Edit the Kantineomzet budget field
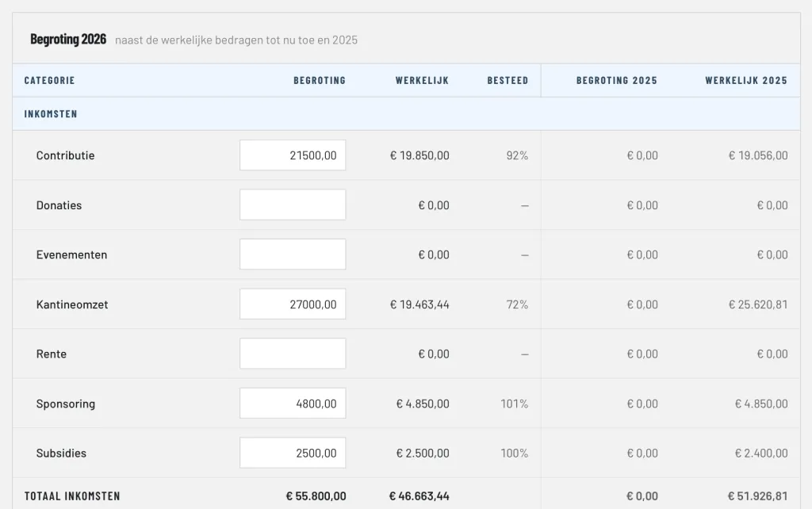Viewport: 812px width, 509px height. [x=293, y=304]
